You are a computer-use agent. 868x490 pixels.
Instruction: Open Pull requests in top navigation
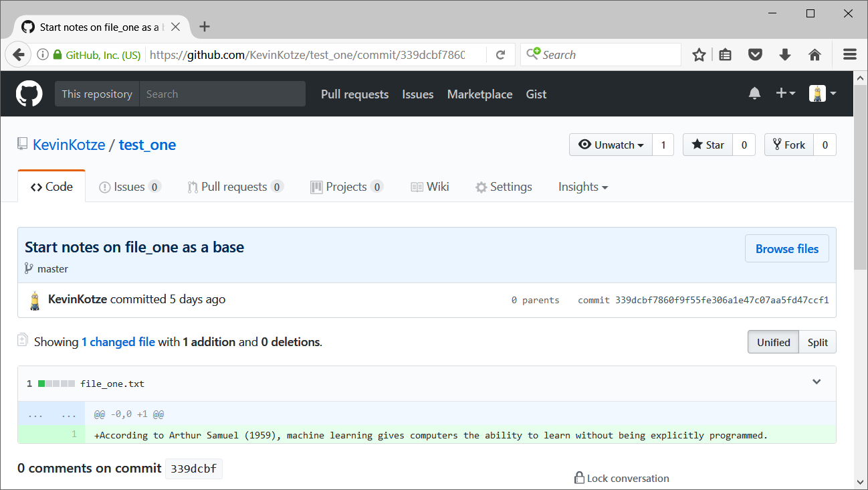(354, 94)
